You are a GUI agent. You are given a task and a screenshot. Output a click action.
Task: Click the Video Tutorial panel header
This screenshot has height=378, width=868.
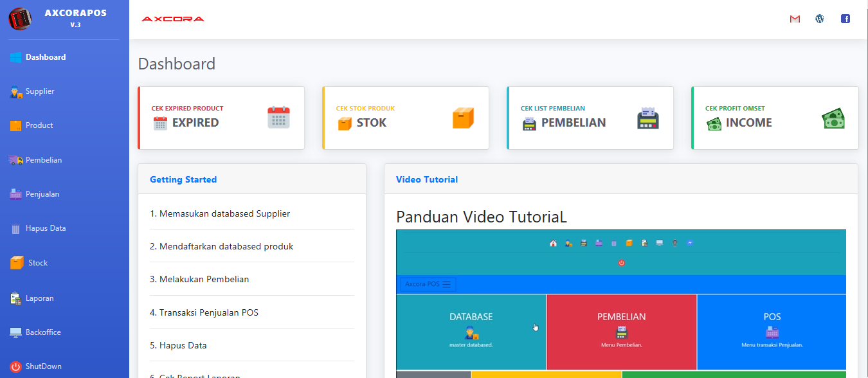[621, 179]
